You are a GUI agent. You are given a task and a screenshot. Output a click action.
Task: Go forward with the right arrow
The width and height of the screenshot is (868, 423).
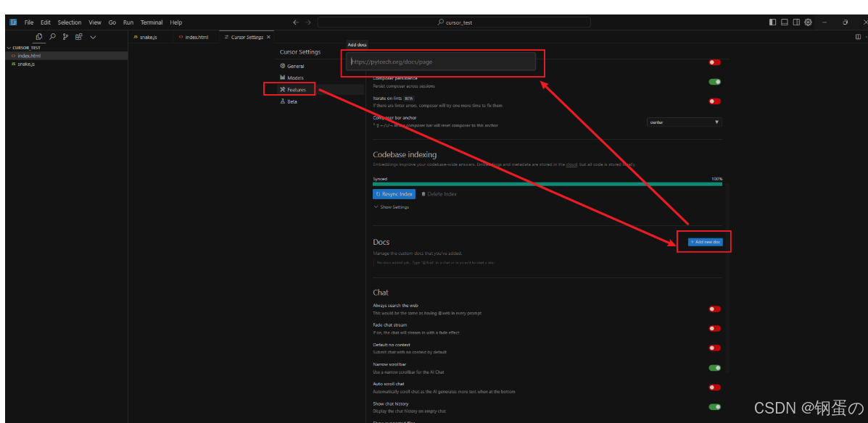(x=308, y=22)
